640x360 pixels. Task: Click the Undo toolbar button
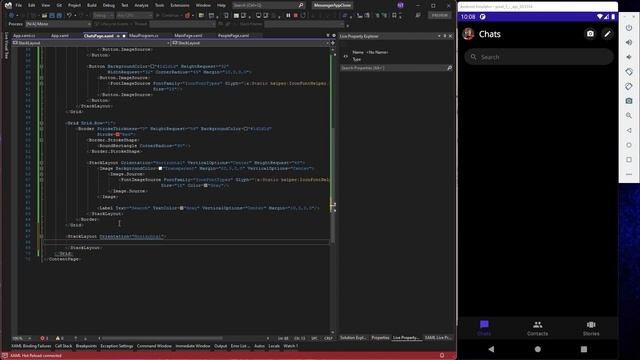(x=69, y=16)
